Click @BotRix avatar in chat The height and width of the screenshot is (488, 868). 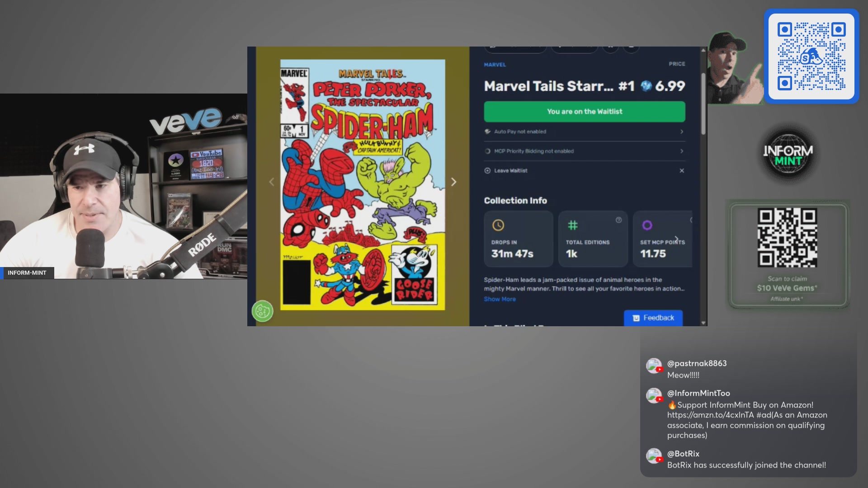pos(654,456)
